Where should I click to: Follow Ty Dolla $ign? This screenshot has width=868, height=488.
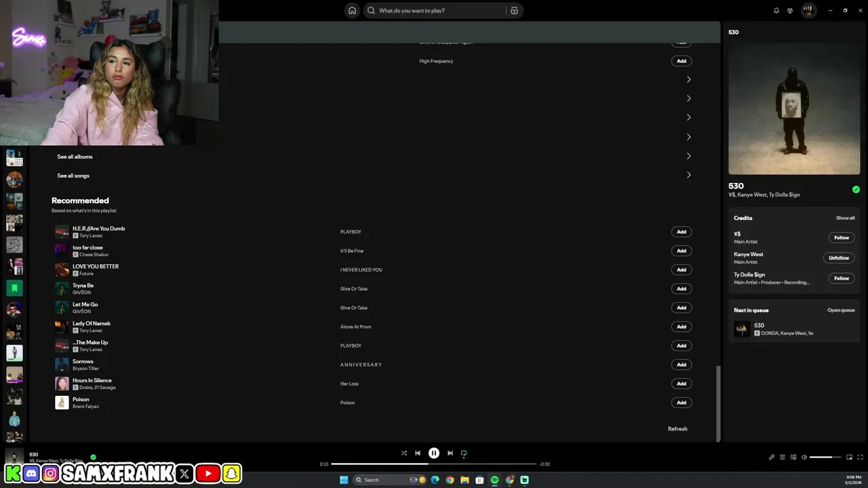pyautogui.click(x=842, y=279)
